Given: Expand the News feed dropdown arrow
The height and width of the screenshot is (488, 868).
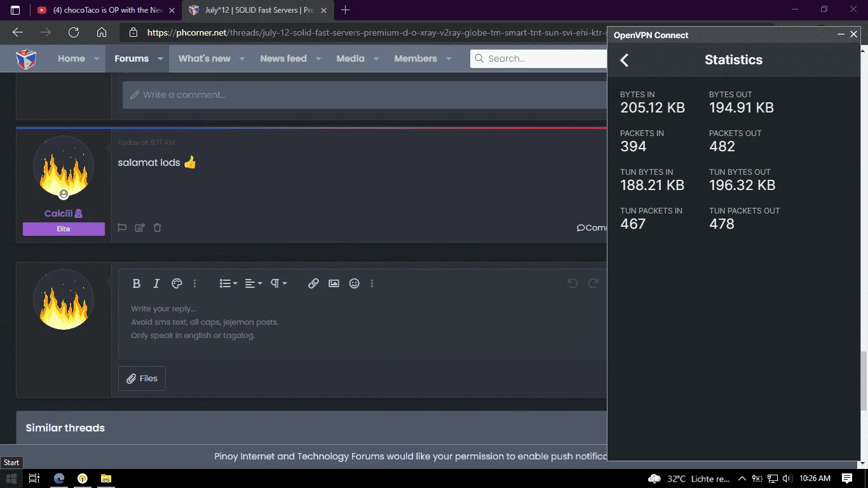Looking at the screenshot, I should [x=318, y=58].
